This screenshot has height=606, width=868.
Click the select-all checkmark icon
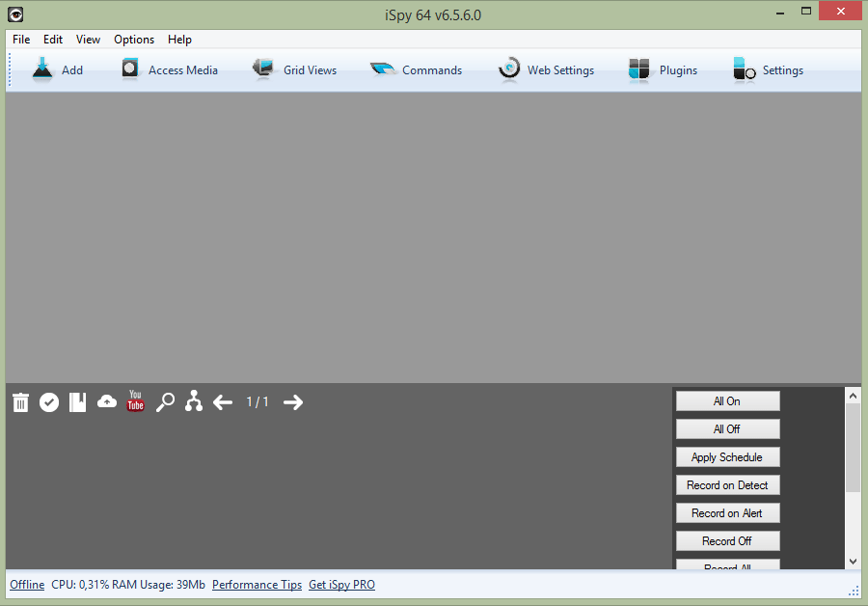tap(49, 402)
